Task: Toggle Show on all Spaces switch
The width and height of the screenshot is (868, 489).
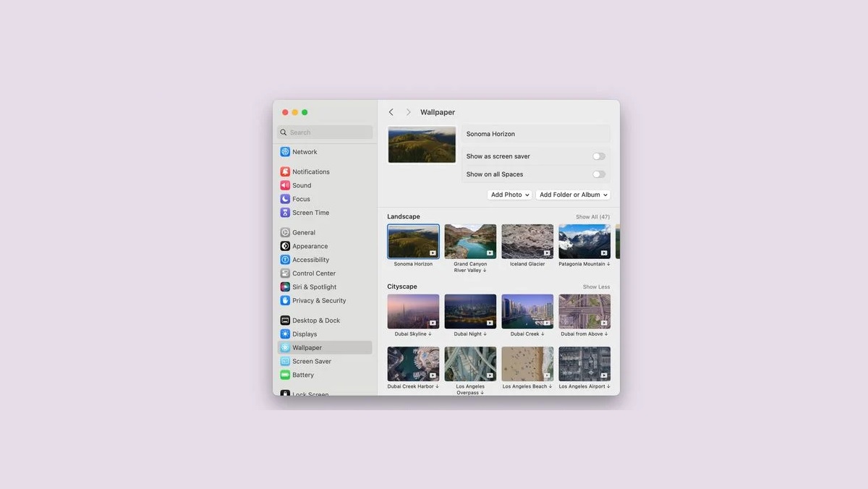Action: click(598, 174)
